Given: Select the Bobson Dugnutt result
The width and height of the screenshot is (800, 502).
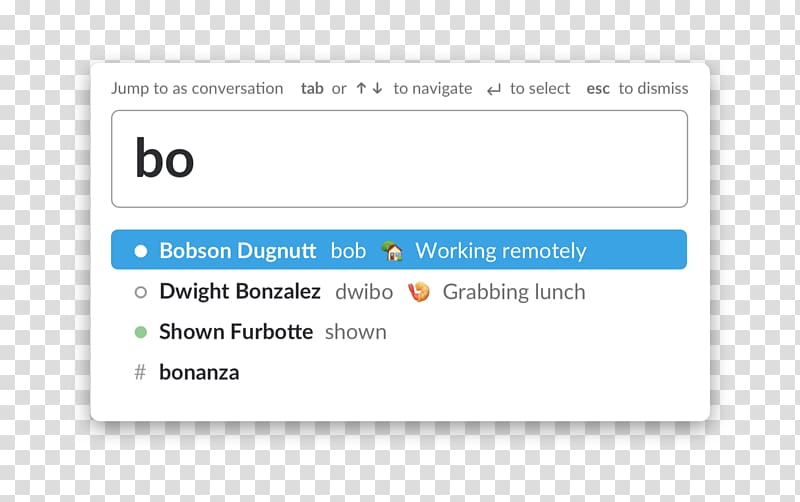Looking at the screenshot, I should [x=399, y=249].
